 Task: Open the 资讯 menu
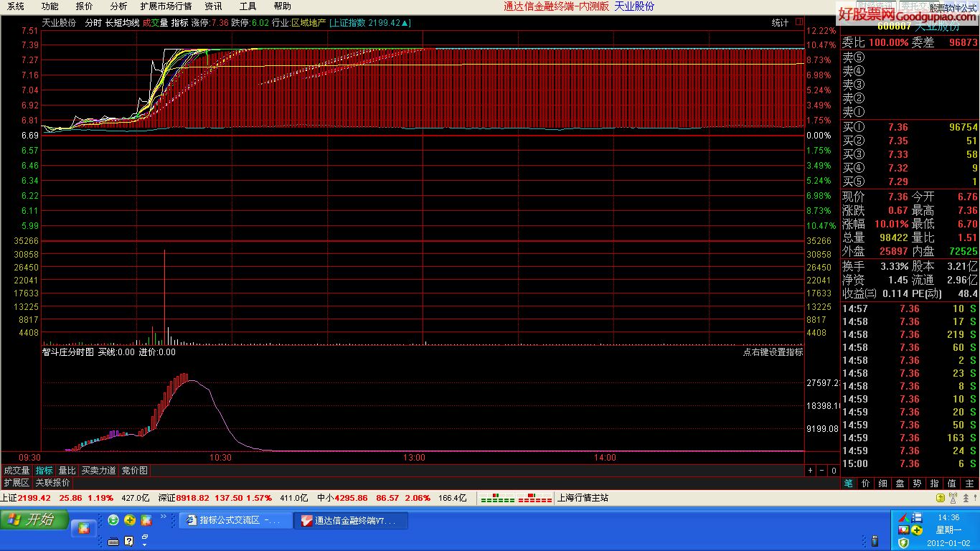point(214,6)
